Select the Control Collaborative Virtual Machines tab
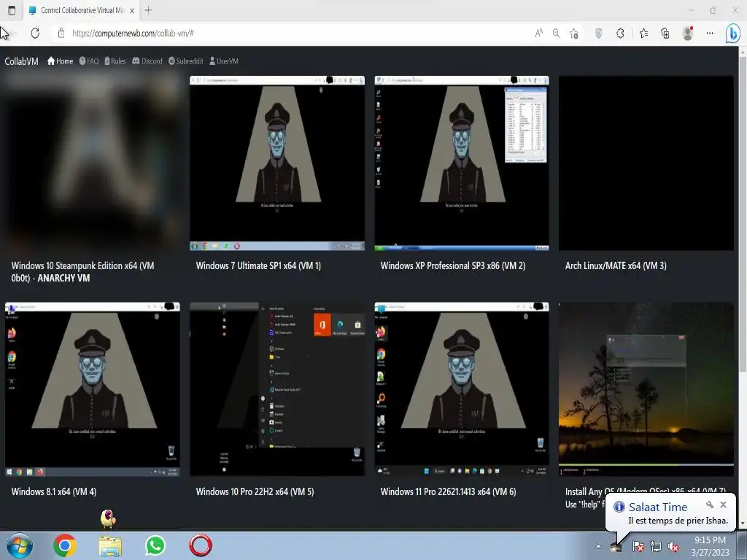The width and height of the screenshot is (747, 560). point(81,10)
